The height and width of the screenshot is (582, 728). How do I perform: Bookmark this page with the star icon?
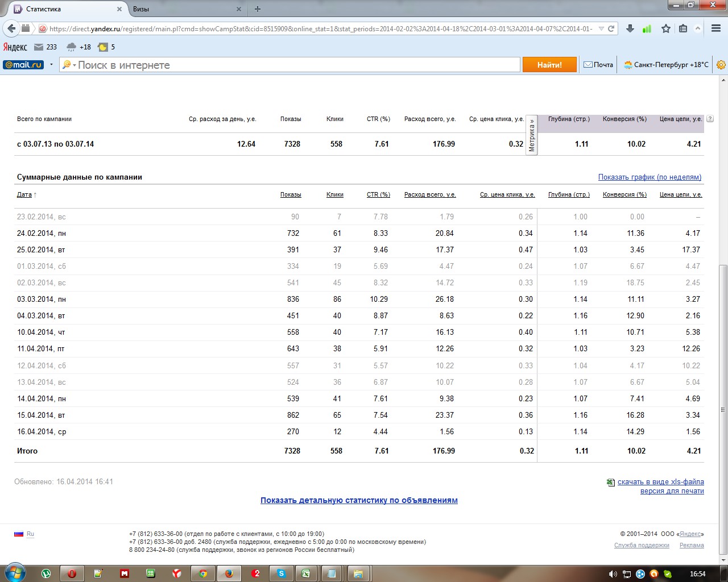click(x=666, y=28)
